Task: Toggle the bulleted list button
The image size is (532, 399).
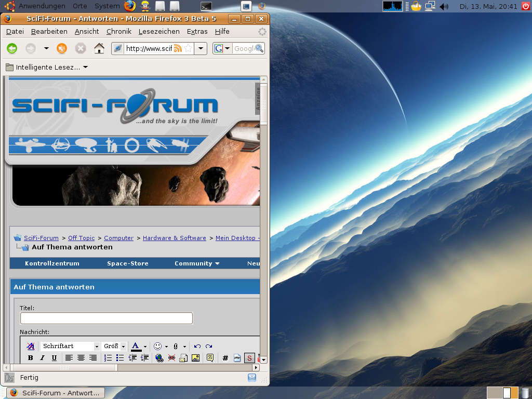Action: pos(120,358)
